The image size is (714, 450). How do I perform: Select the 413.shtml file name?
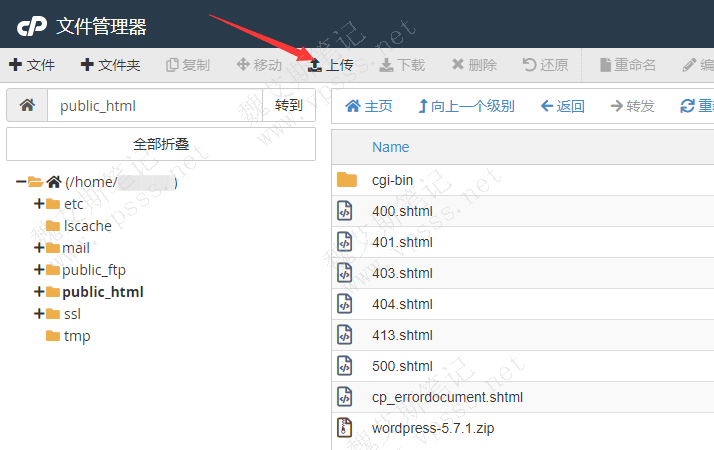403,335
